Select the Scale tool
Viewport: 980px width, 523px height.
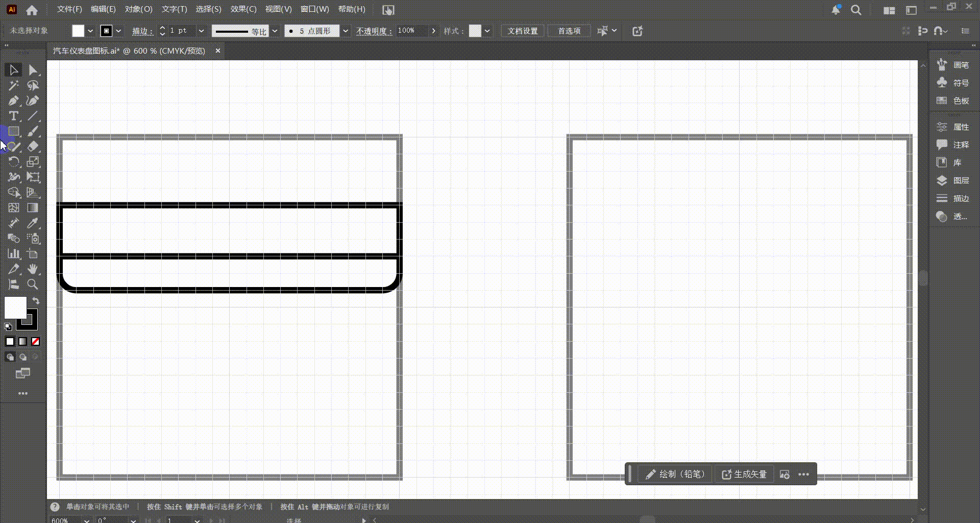coord(33,162)
